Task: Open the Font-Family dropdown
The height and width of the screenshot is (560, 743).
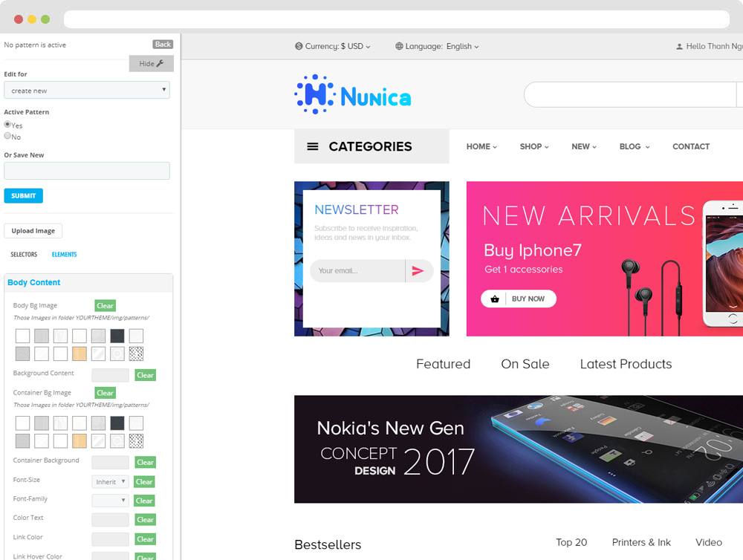Action: tap(110, 501)
